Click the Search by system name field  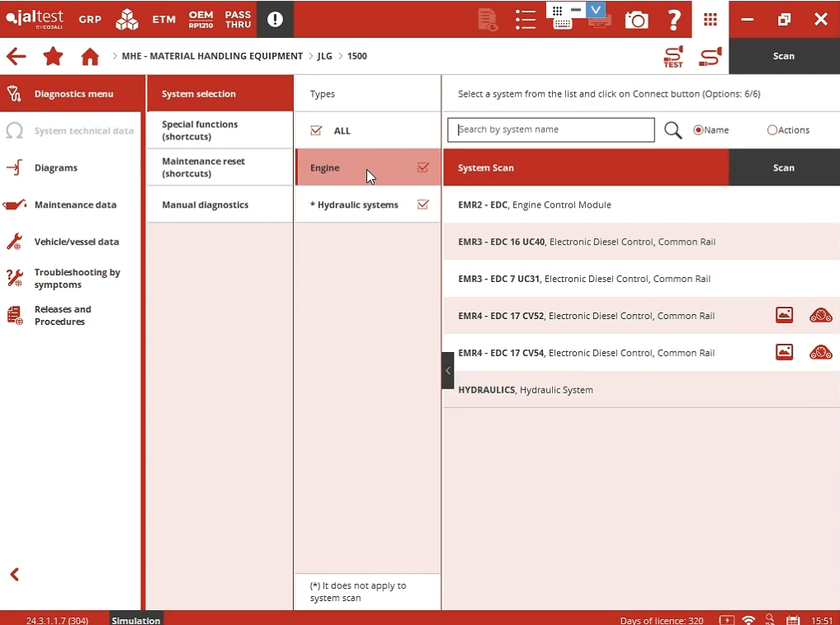pos(550,129)
